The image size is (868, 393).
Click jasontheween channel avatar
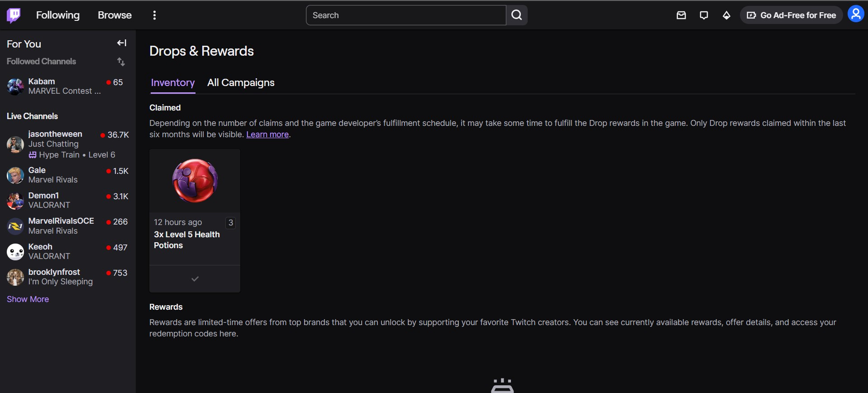15,144
